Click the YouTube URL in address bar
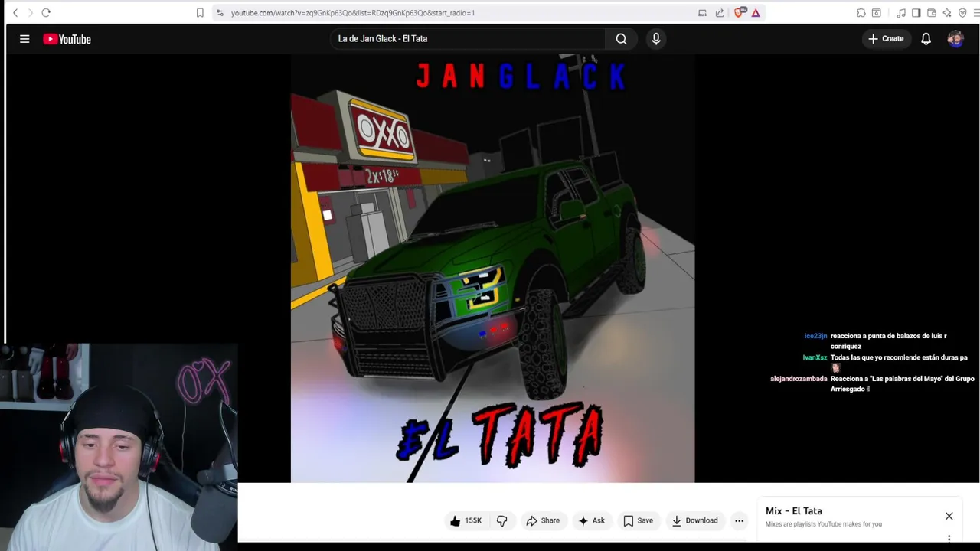The image size is (980, 551). tap(353, 12)
